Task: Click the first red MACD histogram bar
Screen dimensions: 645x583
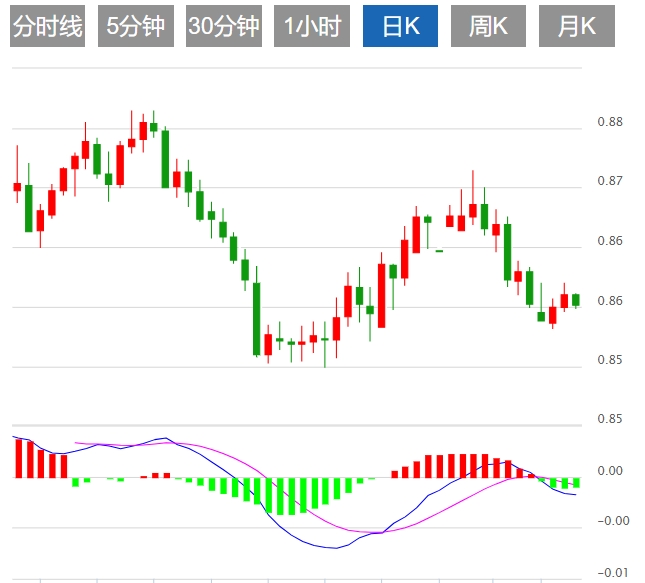Action: [x=19, y=458]
